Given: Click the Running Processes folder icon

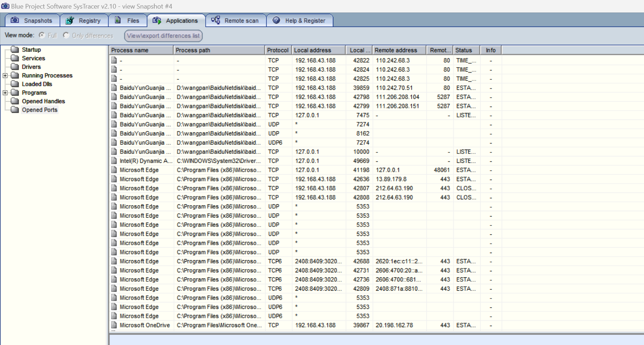Looking at the screenshot, I should pos(15,75).
